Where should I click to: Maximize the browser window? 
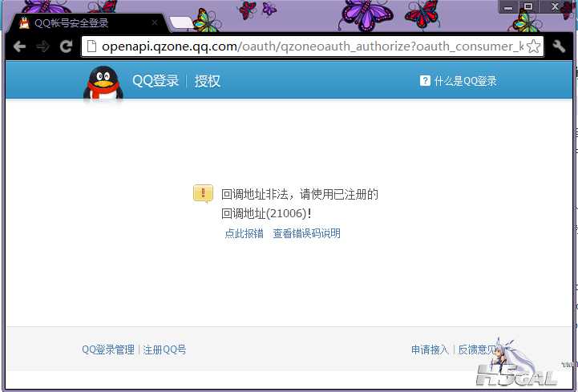[x=528, y=6]
